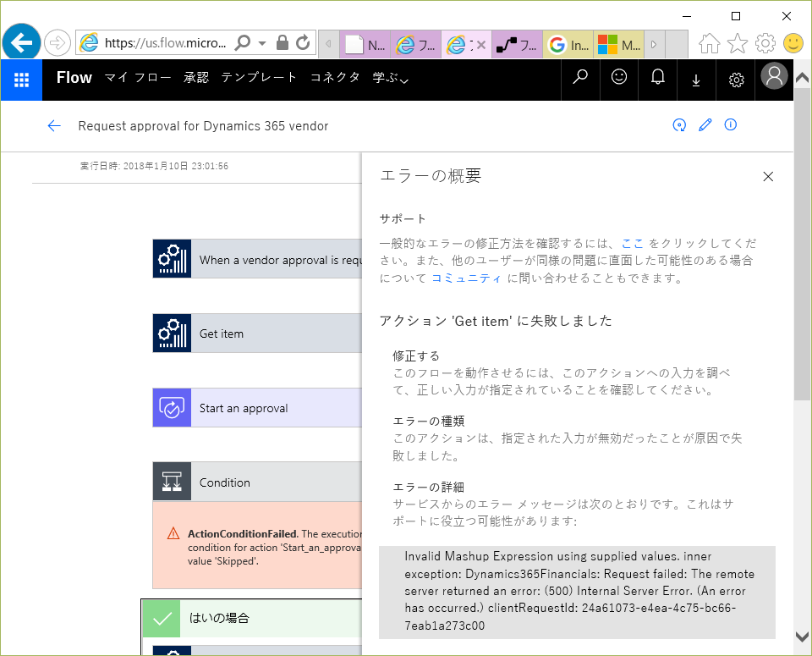Close the active browser tab
Screen dimensions: 812x656
click(481, 45)
